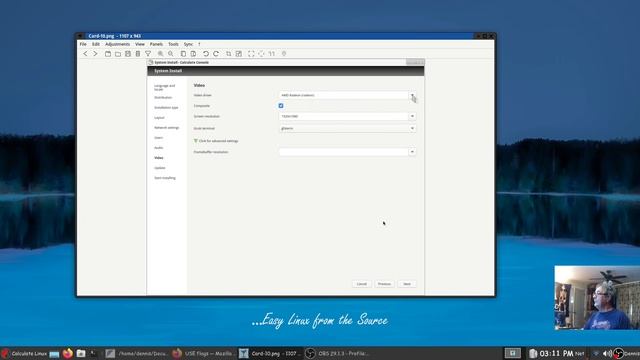Select 'Language and locale' sidebar step
Viewport: 640px width, 360px height.
pyautogui.click(x=164, y=87)
